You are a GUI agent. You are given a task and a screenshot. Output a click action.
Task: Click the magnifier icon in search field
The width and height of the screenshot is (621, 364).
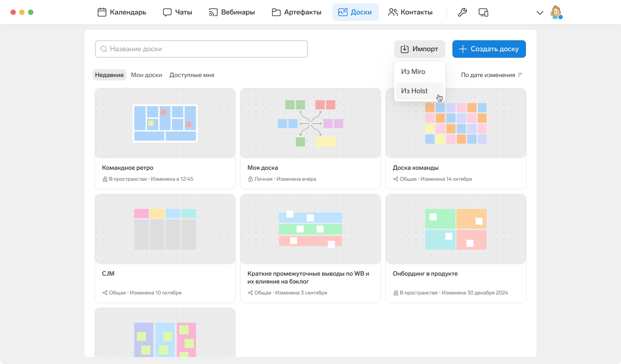pyautogui.click(x=104, y=49)
